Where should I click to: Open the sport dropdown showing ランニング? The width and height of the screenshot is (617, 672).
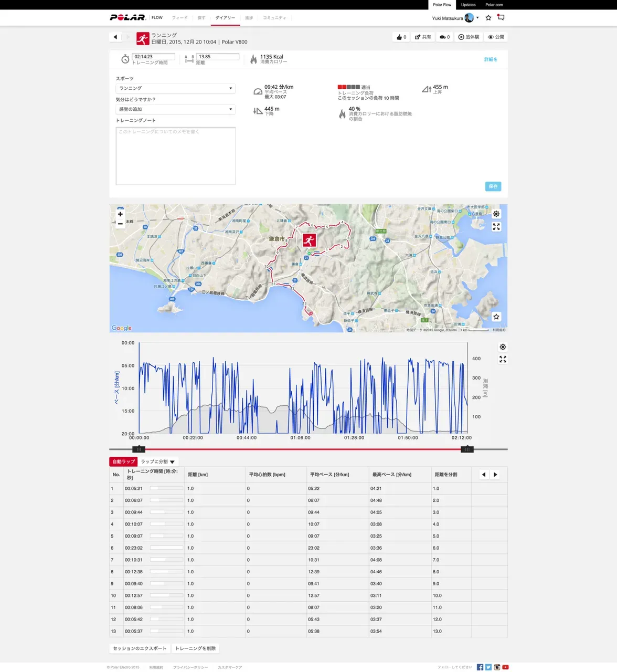[175, 88]
